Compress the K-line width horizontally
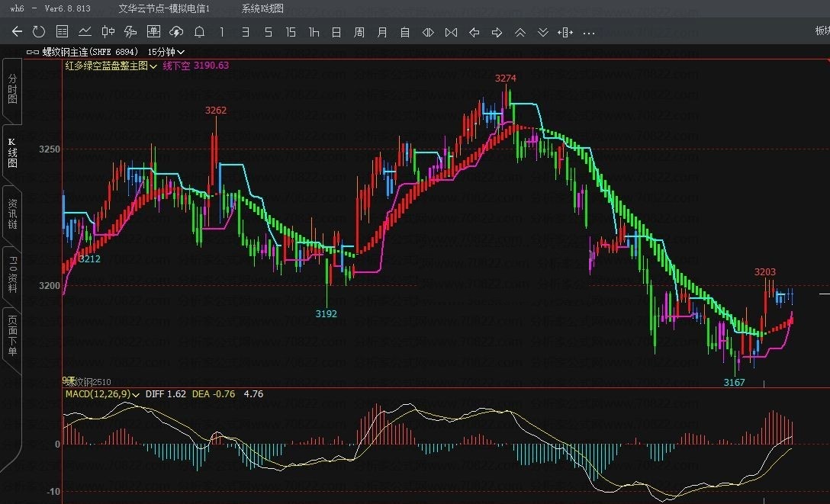 point(451,33)
